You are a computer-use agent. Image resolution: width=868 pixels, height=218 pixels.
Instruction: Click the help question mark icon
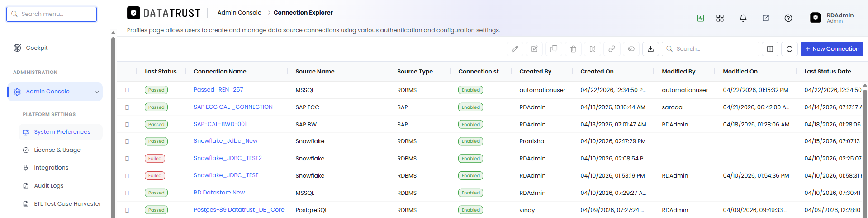[x=788, y=18]
